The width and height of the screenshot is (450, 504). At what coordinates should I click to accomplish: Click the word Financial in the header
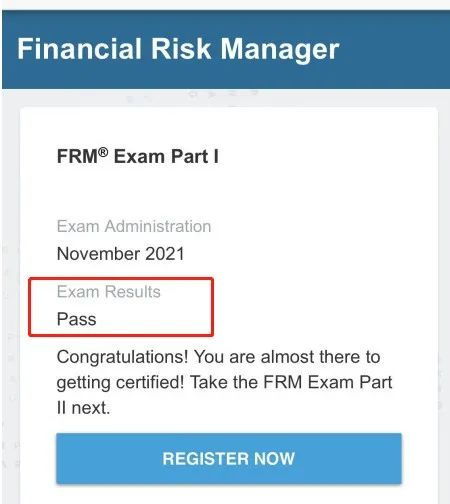pyautogui.click(x=80, y=49)
